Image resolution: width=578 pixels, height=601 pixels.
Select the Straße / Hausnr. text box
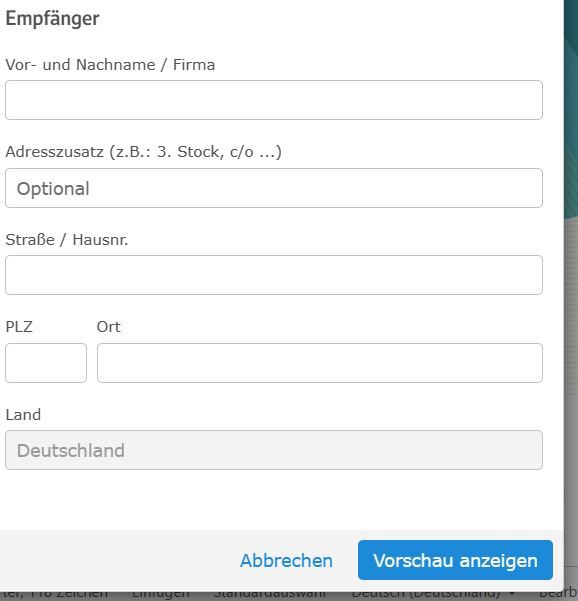point(274,275)
